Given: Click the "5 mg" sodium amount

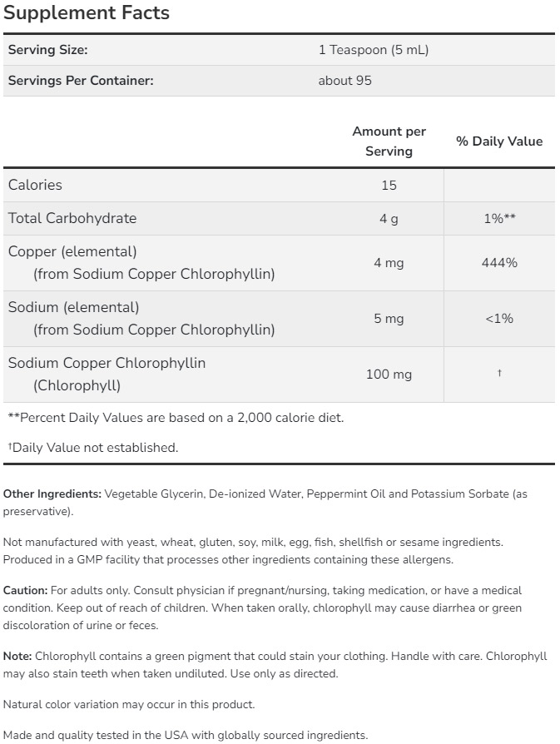Looking at the screenshot, I should tap(389, 319).
